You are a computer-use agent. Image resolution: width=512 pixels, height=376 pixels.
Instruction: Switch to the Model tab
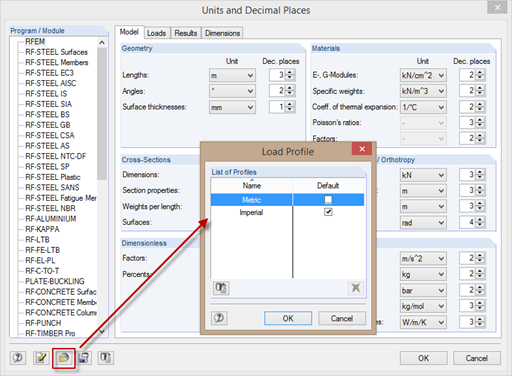pyautogui.click(x=129, y=32)
